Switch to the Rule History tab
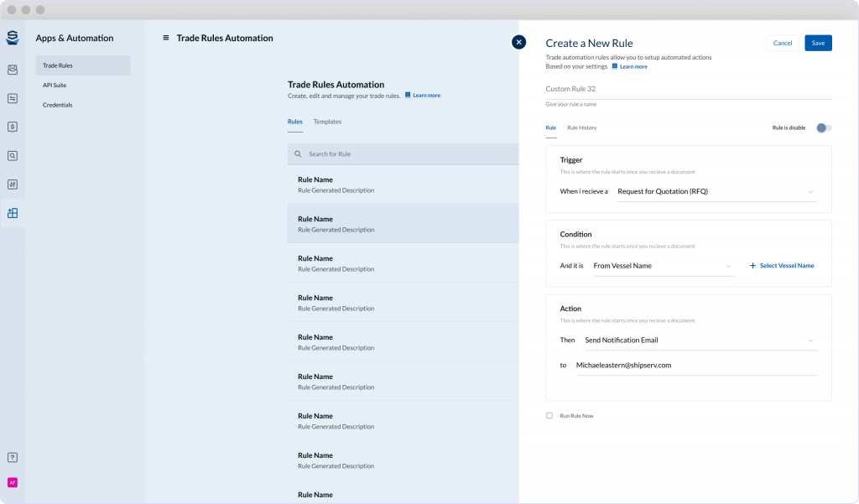Image resolution: width=859 pixels, height=504 pixels. [x=581, y=127]
